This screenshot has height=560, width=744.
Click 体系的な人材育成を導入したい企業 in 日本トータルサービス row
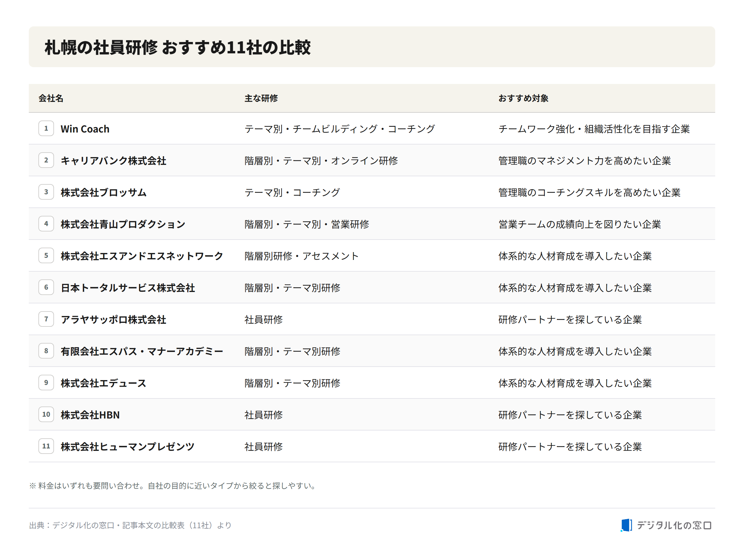coord(575,288)
